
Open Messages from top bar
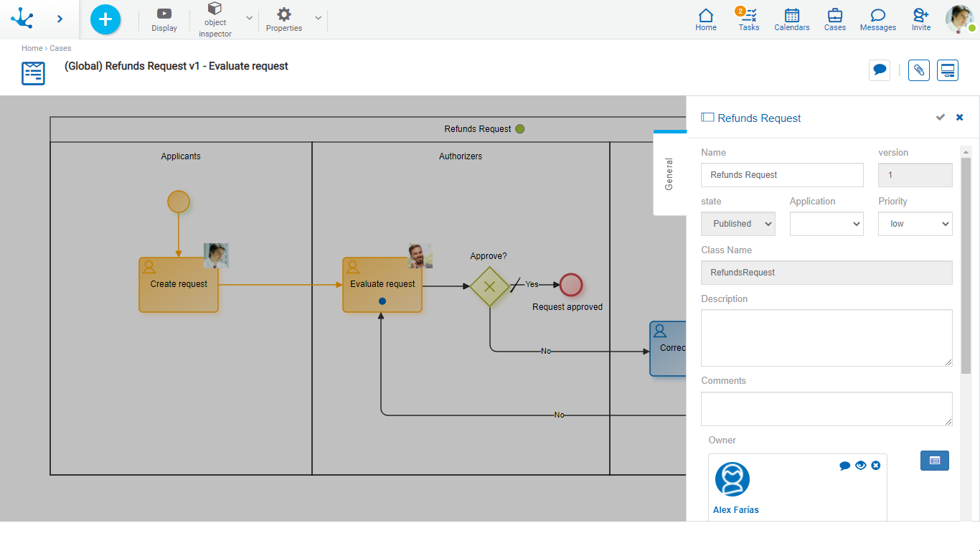[x=877, y=19]
